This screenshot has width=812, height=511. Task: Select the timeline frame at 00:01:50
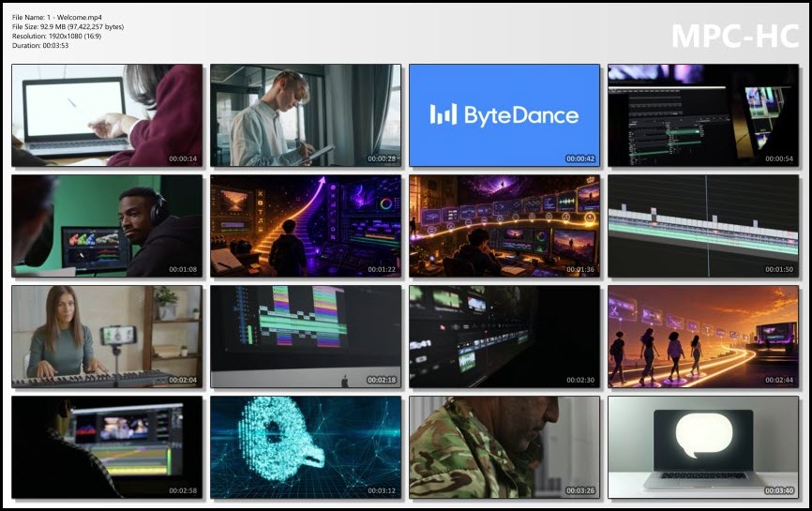[x=703, y=226]
